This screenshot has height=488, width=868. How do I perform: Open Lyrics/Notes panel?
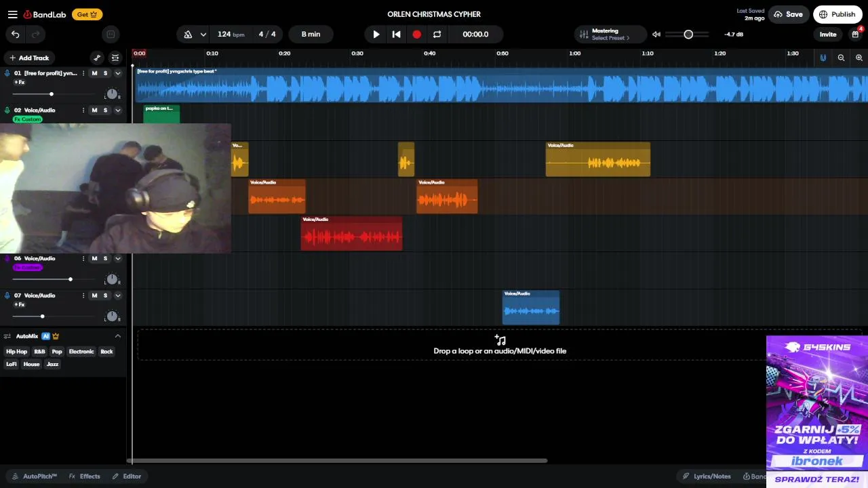pos(707,476)
